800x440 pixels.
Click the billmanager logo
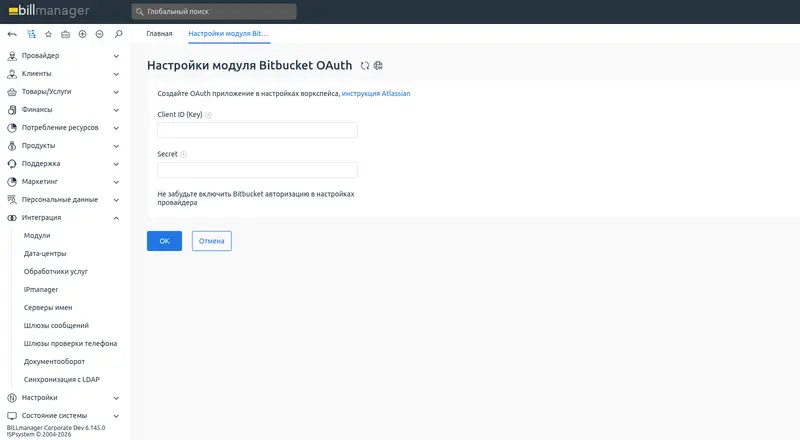click(x=48, y=11)
